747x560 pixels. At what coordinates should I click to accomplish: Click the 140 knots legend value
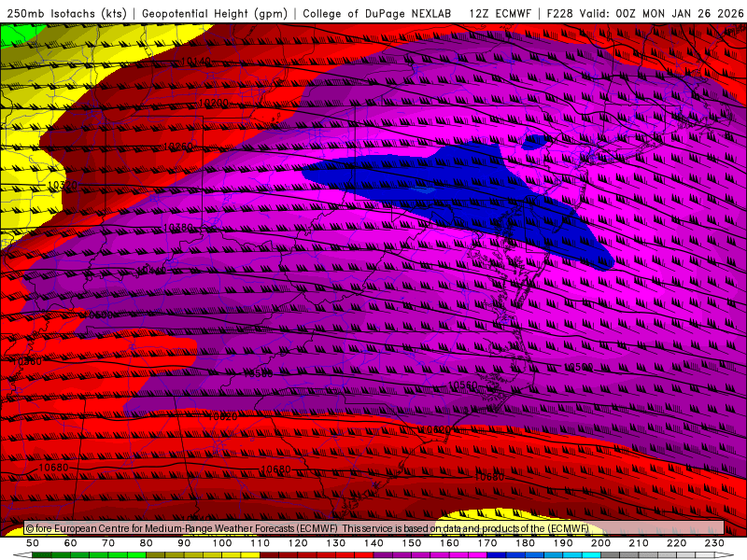tap(373, 543)
